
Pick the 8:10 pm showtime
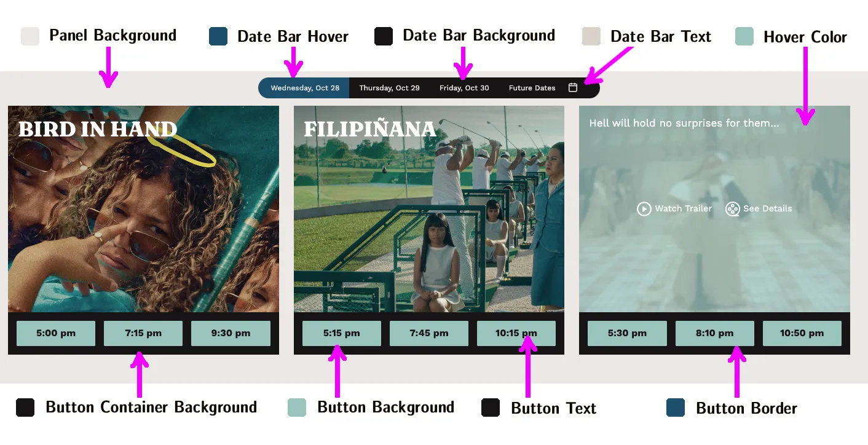[x=714, y=333]
